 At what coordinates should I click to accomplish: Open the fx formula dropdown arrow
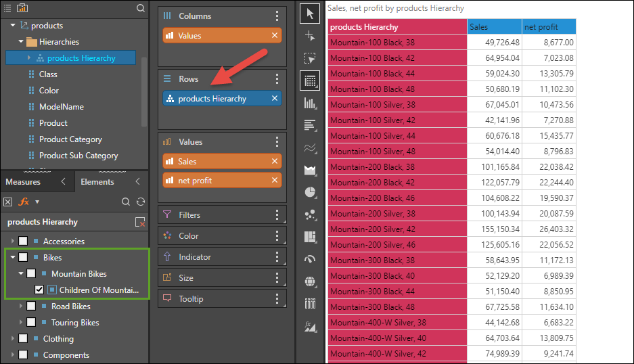point(37,202)
